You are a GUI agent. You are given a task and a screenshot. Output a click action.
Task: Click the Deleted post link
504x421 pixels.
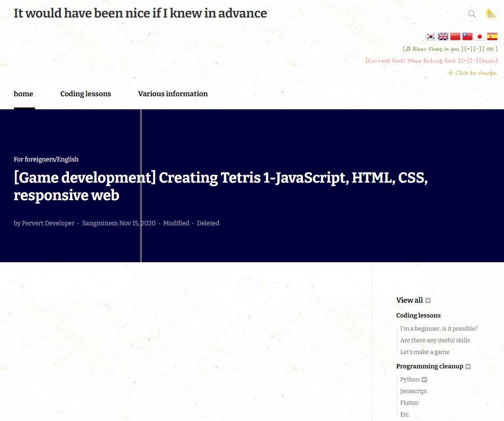click(x=208, y=223)
